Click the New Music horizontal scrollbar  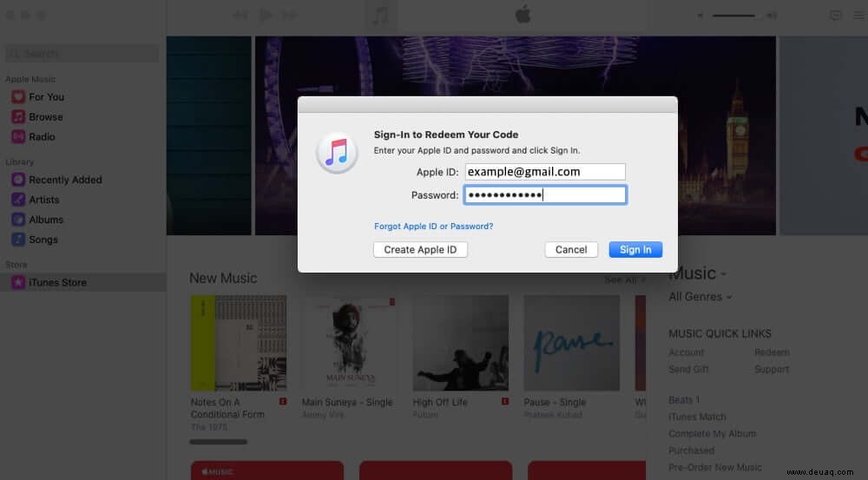pos(219,442)
